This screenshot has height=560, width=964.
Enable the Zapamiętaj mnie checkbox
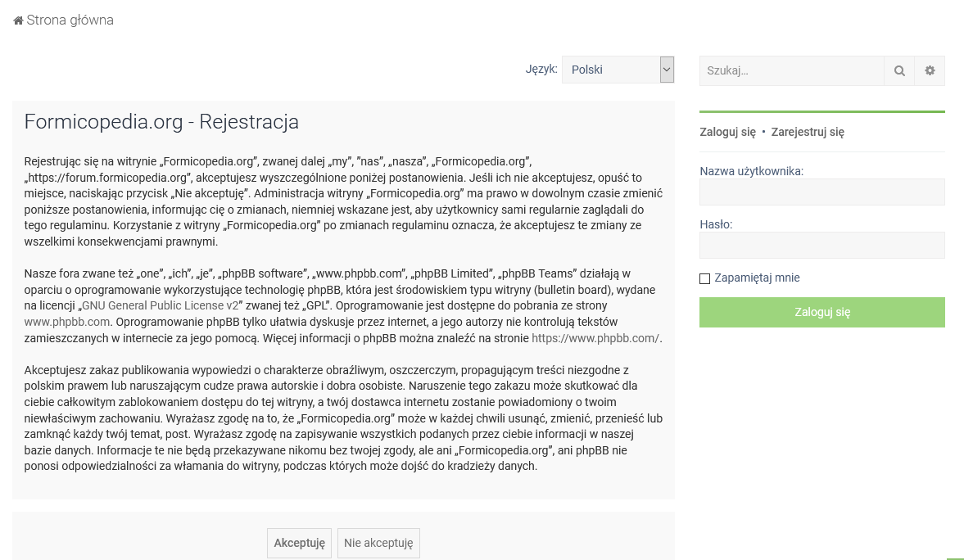tap(704, 278)
